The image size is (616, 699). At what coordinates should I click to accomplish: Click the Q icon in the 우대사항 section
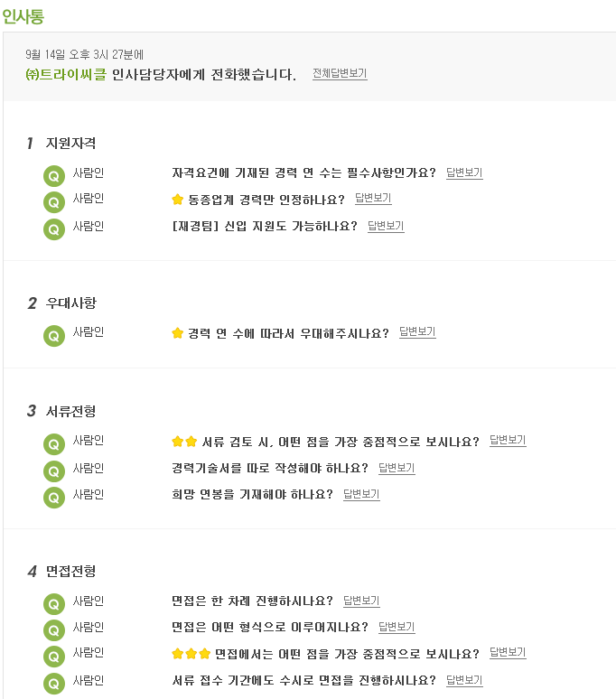(54, 336)
